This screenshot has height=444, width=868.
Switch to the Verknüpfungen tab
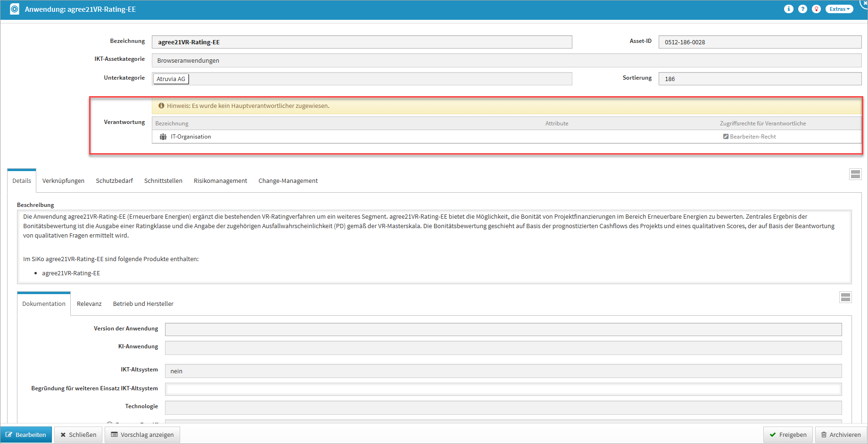63,181
